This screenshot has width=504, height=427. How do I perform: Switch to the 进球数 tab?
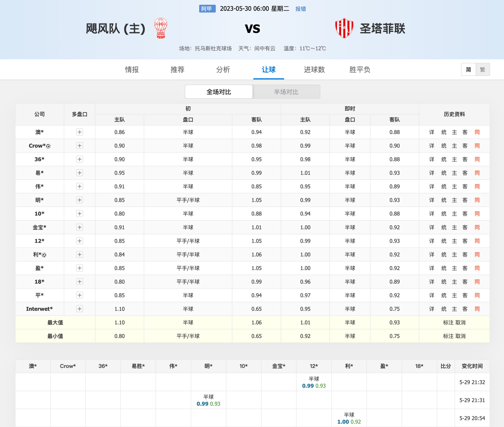pos(314,70)
